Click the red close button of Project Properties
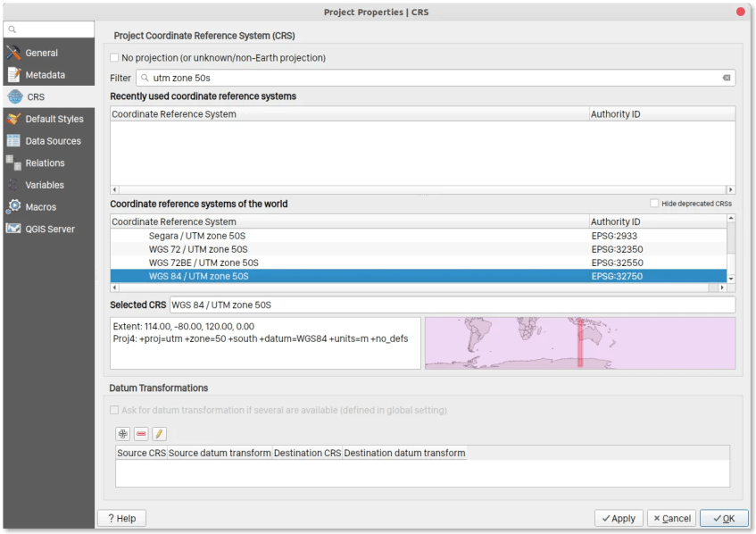The height and width of the screenshot is (534, 756). pyautogui.click(x=741, y=12)
